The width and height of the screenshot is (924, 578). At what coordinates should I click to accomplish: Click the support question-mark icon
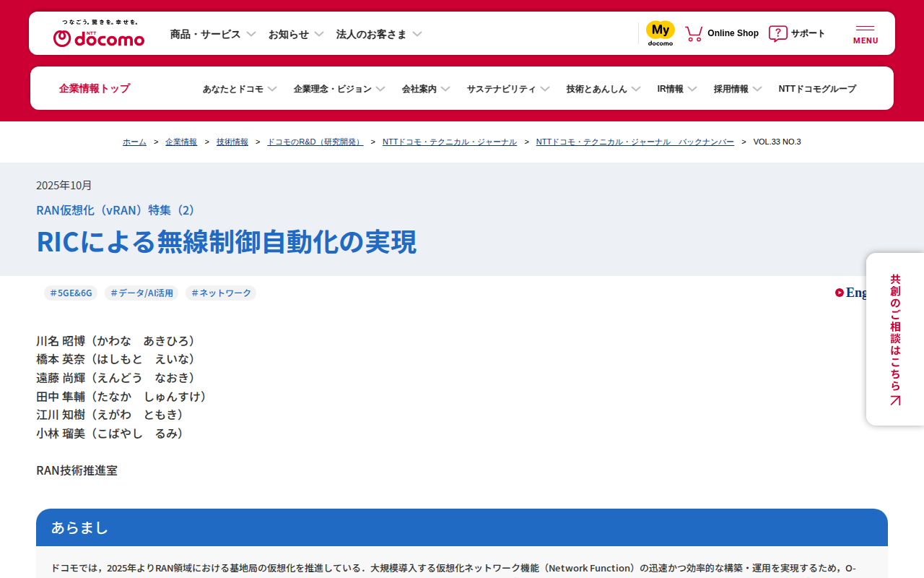[x=778, y=33]
